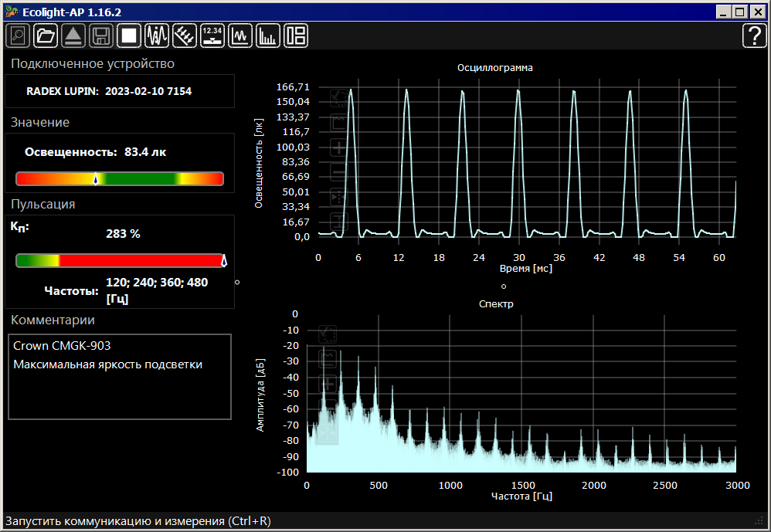Click spectrum overlay autoscale curve icon
This screenshot has width=771, height=532.
pos(328,358)
